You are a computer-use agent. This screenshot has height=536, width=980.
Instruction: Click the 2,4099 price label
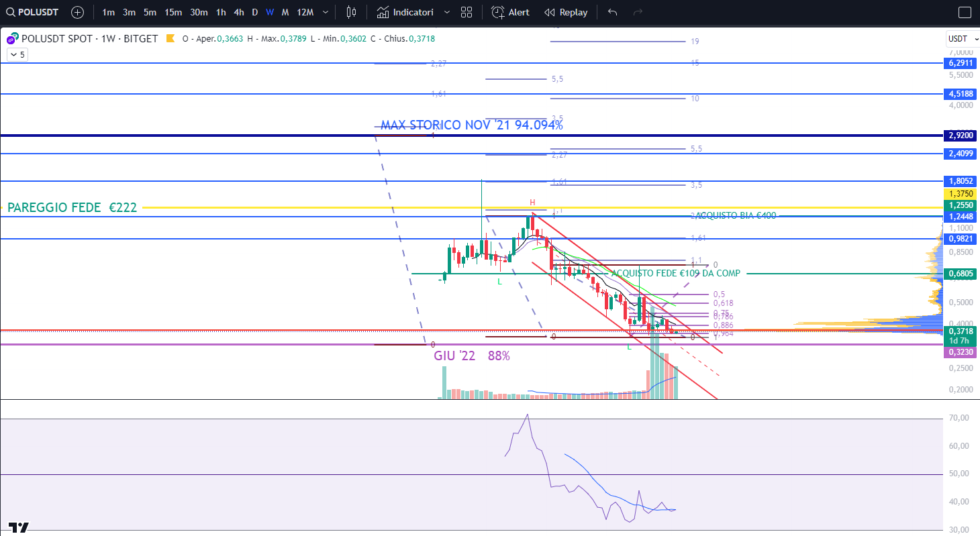pos(961,154)
